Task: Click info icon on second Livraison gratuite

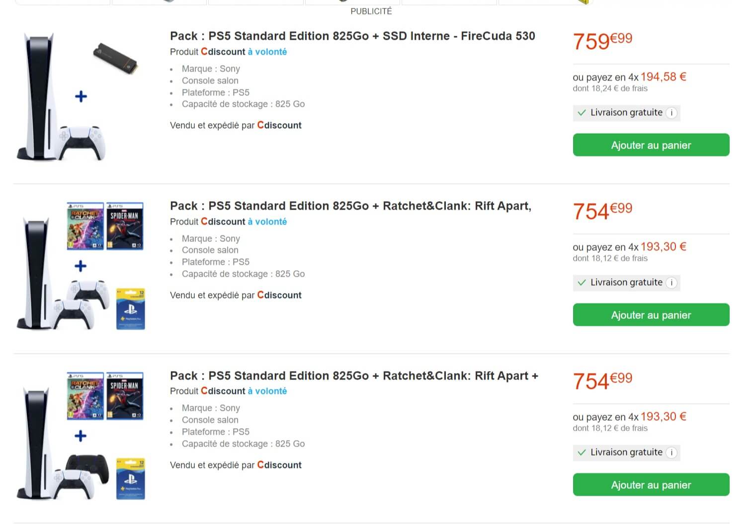Action: pyautogui.click(x=672, y=283)
